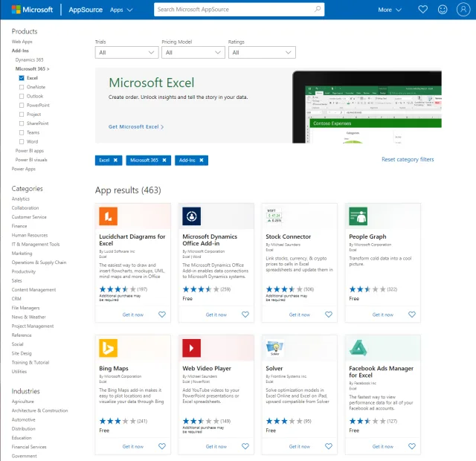Expand the Pricing Model dropdown
This screenshot has width=476, height=461.
click(193, 53)
